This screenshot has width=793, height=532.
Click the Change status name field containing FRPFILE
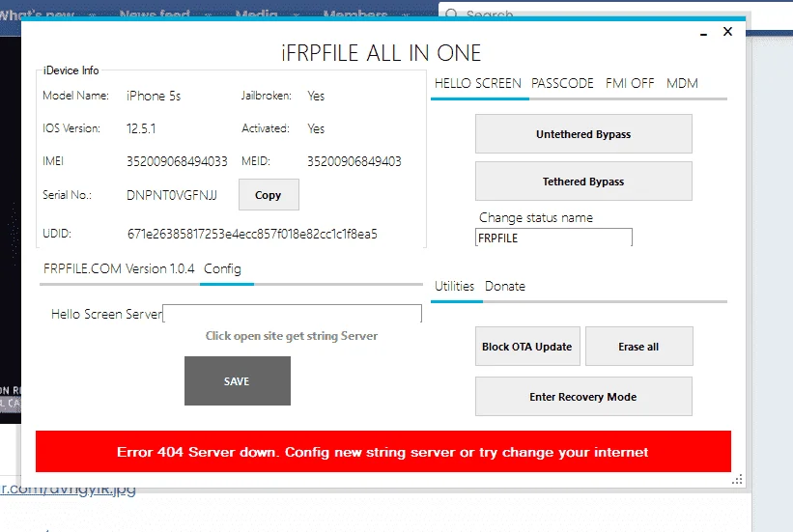tap(553, 238)
